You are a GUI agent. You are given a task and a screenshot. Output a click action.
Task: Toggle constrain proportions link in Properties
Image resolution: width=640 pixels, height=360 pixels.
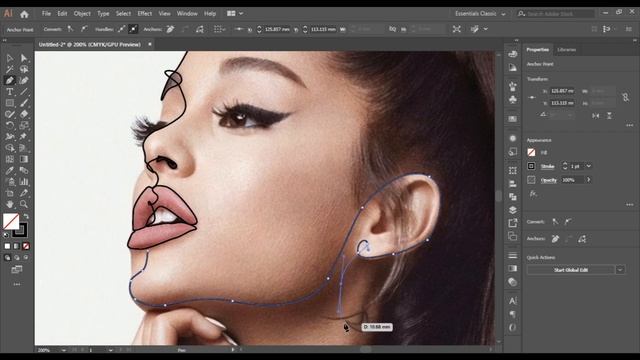tap(625, 97)
